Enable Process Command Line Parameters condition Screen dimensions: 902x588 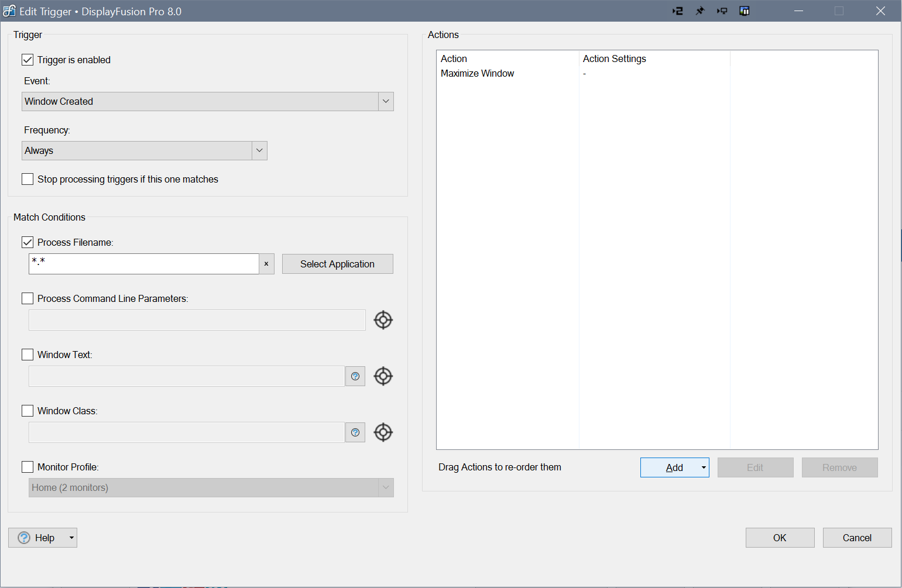tap(28, 298)
